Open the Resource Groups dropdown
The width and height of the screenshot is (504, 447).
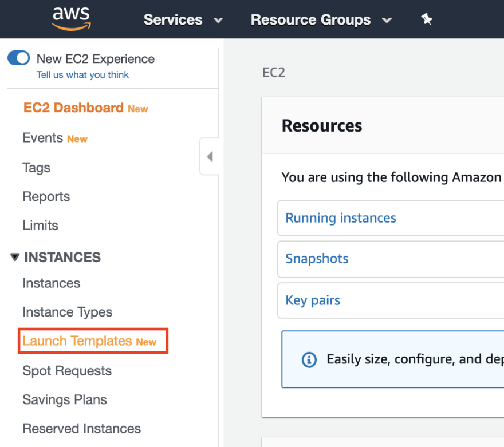tap(321, 20)
